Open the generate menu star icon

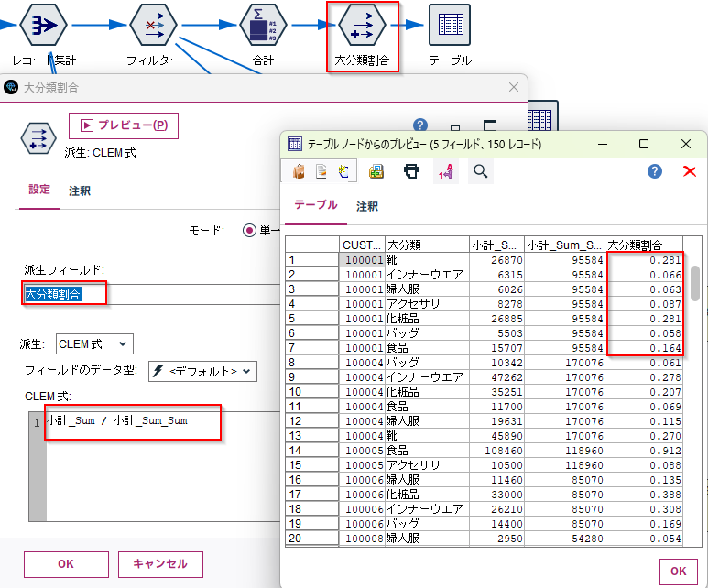pos(343,171)
